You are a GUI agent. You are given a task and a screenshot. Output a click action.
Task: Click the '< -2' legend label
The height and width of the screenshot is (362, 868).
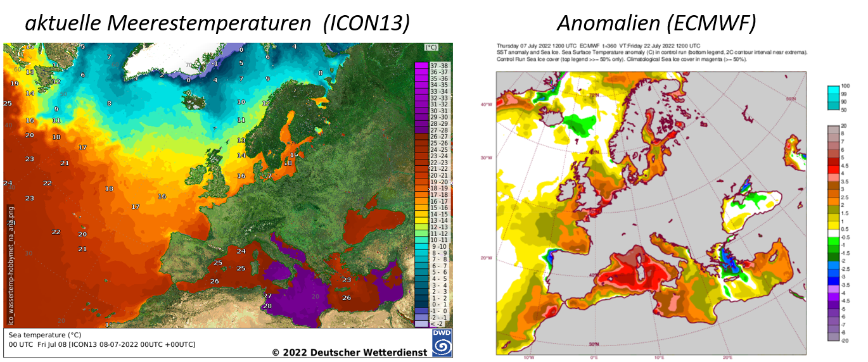click(x=438, y=323)
